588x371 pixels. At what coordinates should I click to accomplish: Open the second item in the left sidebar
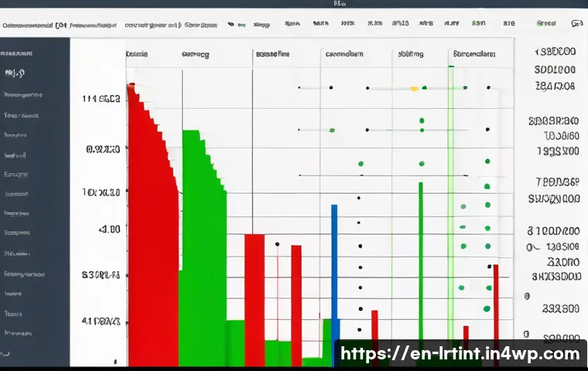[x=13, y=74]
